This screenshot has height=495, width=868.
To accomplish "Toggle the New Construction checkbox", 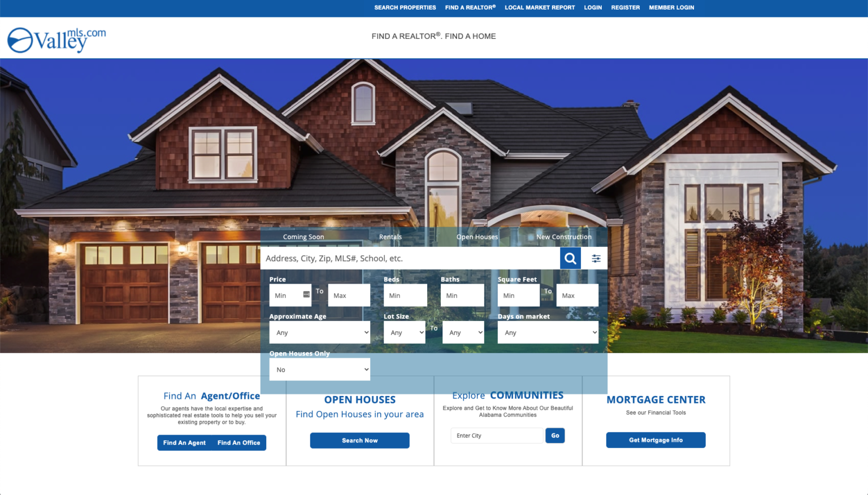I will point(531,237).
